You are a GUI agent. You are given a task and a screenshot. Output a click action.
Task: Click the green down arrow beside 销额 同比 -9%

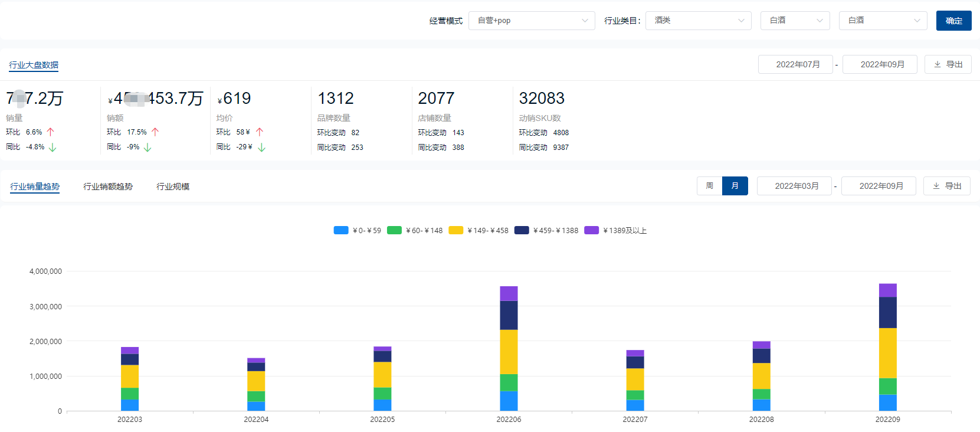[148, 147]
